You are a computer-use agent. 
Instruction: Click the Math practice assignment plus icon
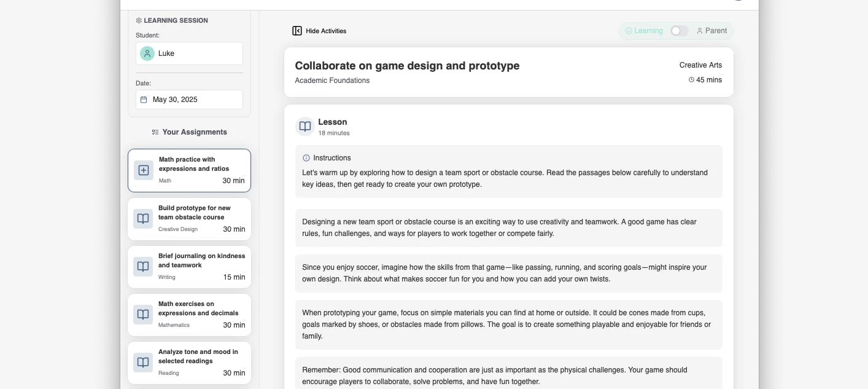[x=144, y=170]
